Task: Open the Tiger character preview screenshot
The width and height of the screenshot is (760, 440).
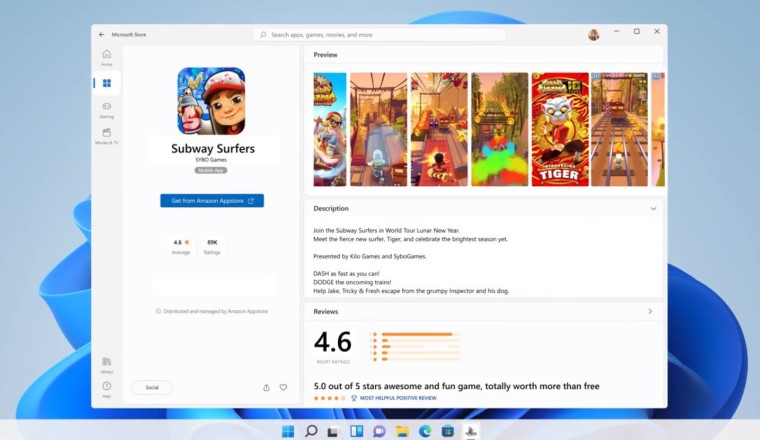Action: [560, 129]
